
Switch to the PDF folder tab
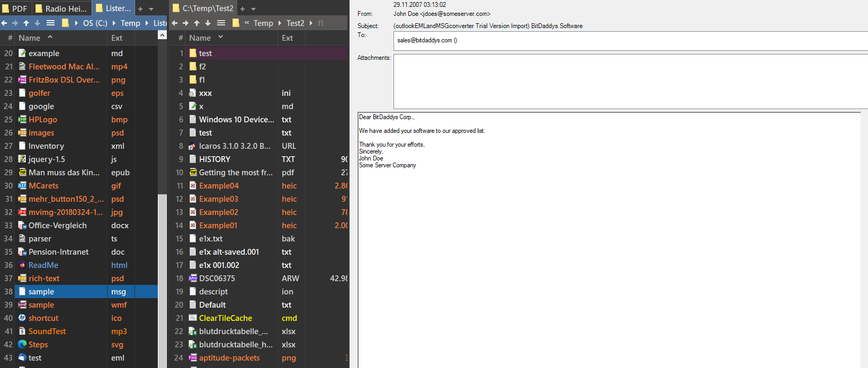tap(15, 8)
